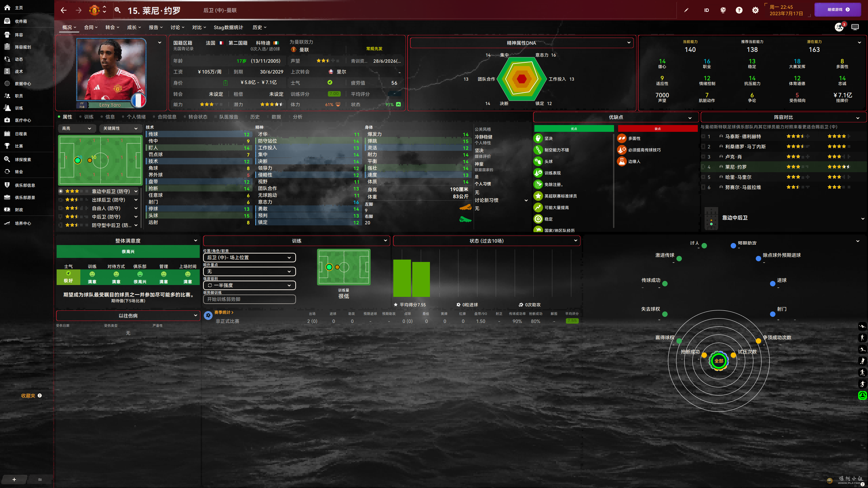Click the plus icon at bottom left
The height and width of the screenshot is (488, 868).
(x=14, y=479)
